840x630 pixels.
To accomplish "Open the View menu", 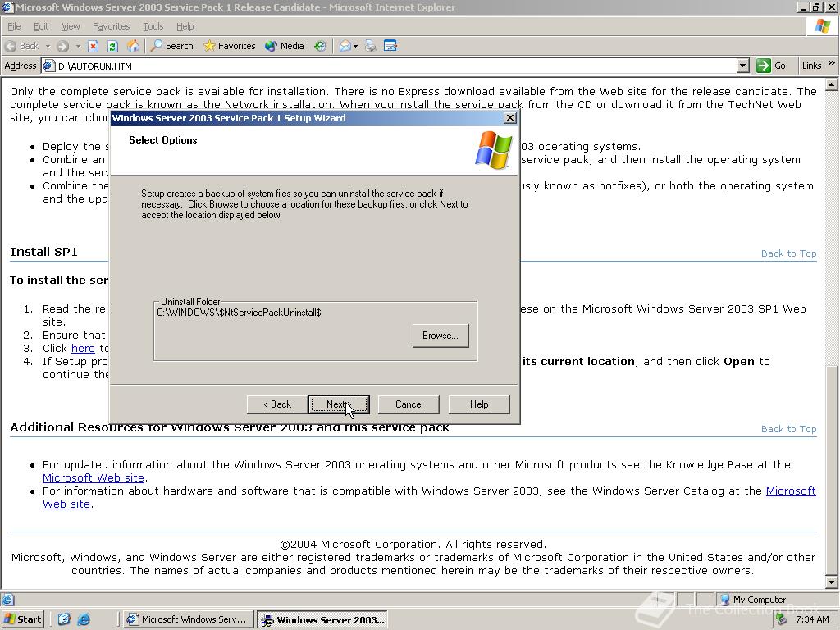I will (71, 26).
